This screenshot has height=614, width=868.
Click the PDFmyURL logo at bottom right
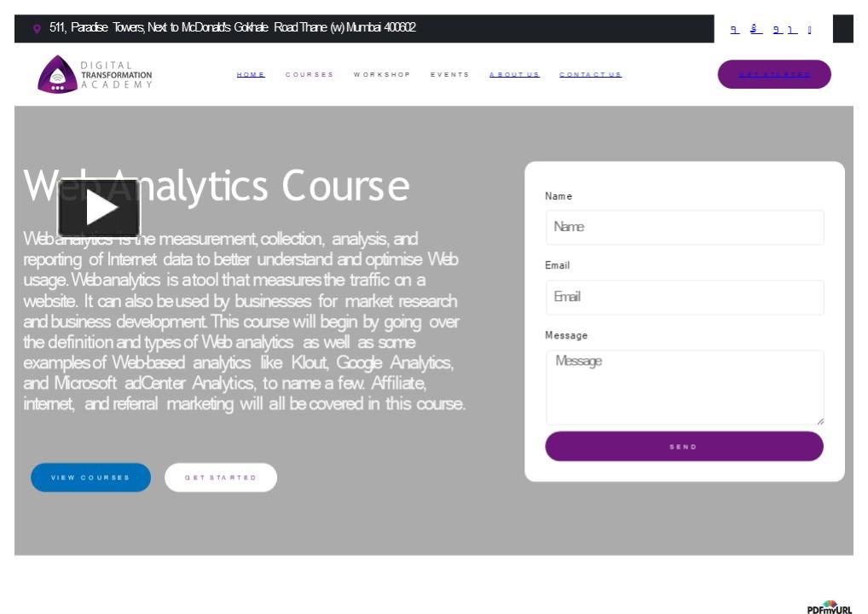point(829,606)
